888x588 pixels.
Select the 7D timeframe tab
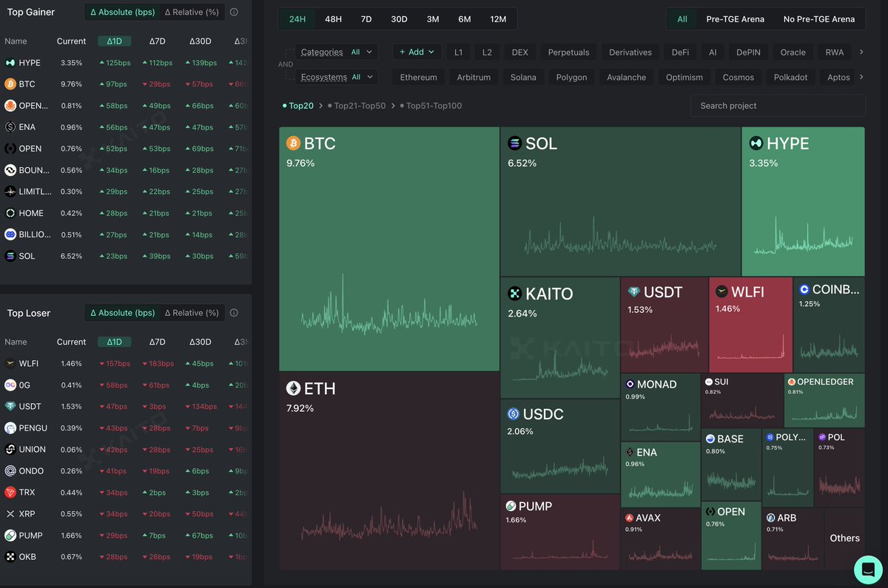[x=366, y=19]
